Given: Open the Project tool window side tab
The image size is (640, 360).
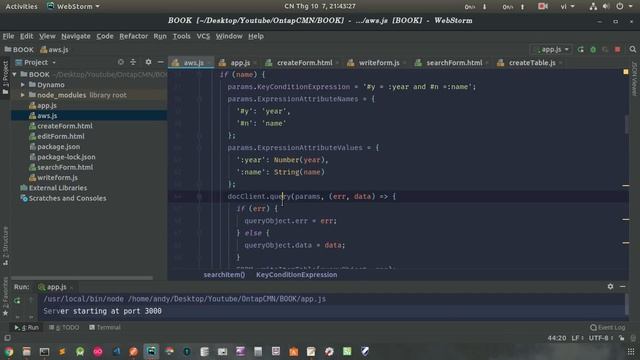Looking at the screenshot, I should pyautogui.click(x=5, y=78).
